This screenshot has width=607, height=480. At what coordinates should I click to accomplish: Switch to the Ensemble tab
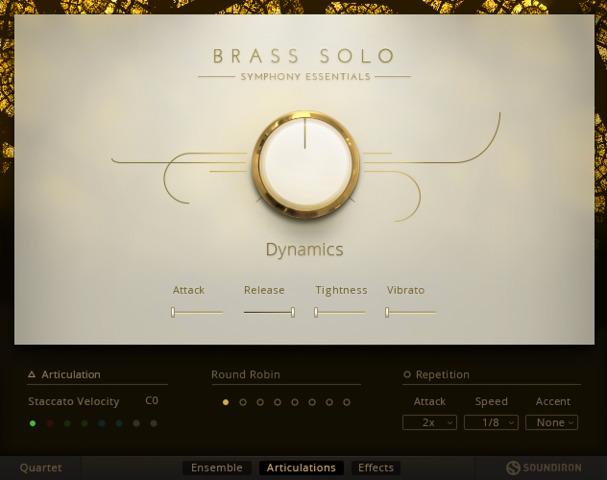coord(217,468)
